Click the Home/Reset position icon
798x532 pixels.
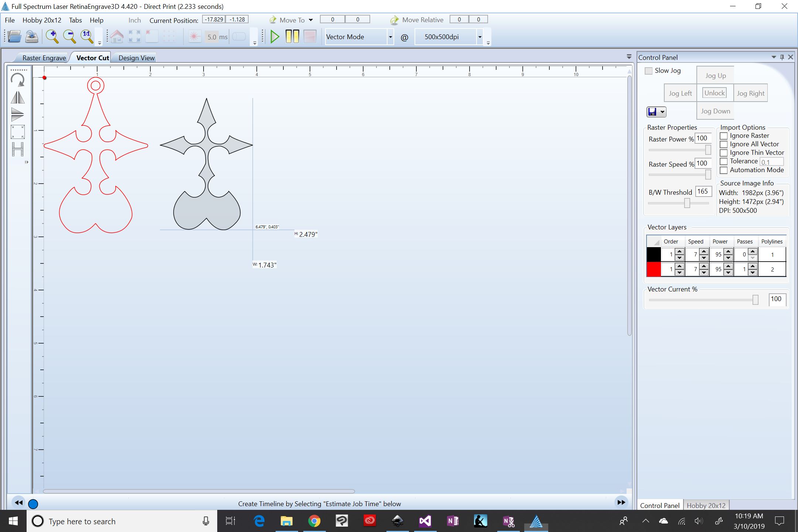tap(116, 36)
